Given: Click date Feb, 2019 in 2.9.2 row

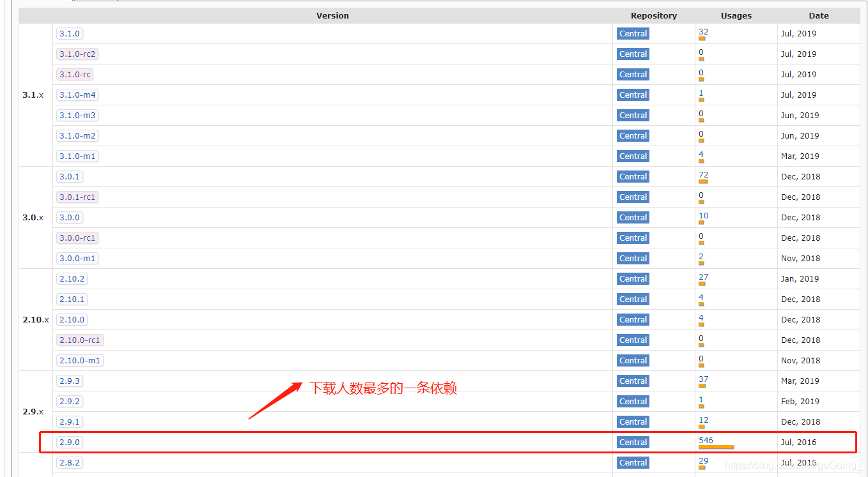Looking at the screenshot, I should [x=800, y=402].
